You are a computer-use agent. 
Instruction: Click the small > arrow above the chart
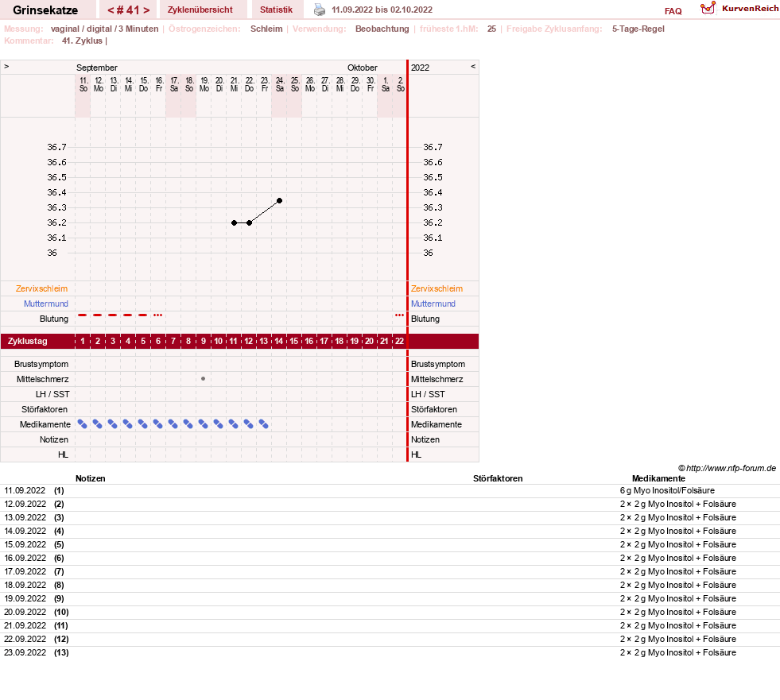click(6, 66)
